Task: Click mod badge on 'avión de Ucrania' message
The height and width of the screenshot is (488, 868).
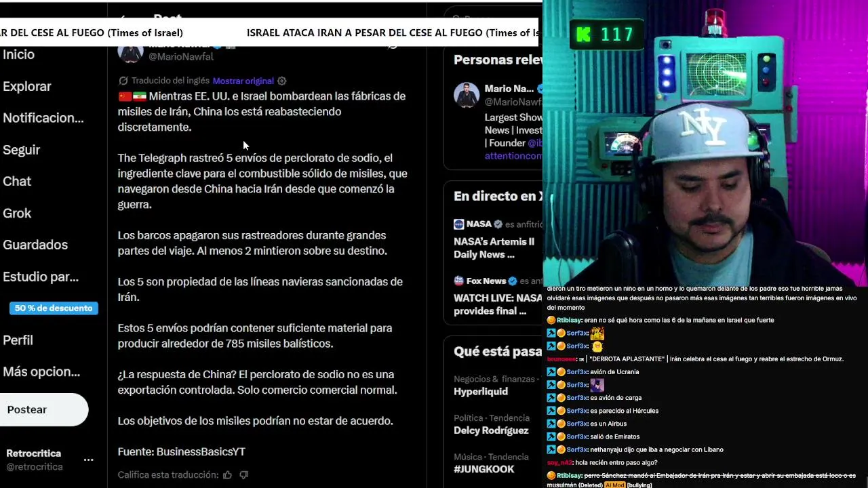Action: coord(551,372)
